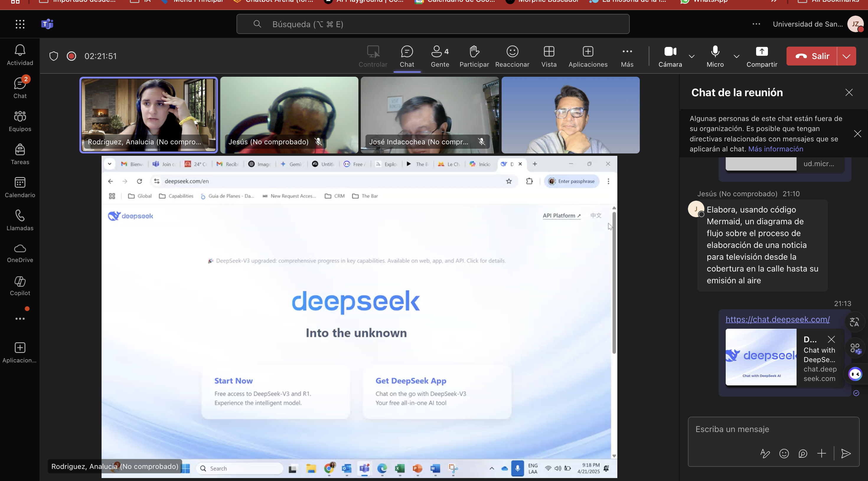The height and width of the screenshot is (481, 868).
Task: Click Enter passphrase profile button
Action: pyautogui.click(x=572, y=181)
